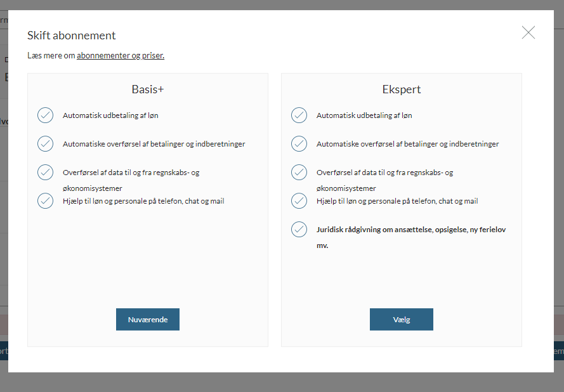Click the Nuværende button under Basis+
The image size is (564, 392).
tap(148, 320)
